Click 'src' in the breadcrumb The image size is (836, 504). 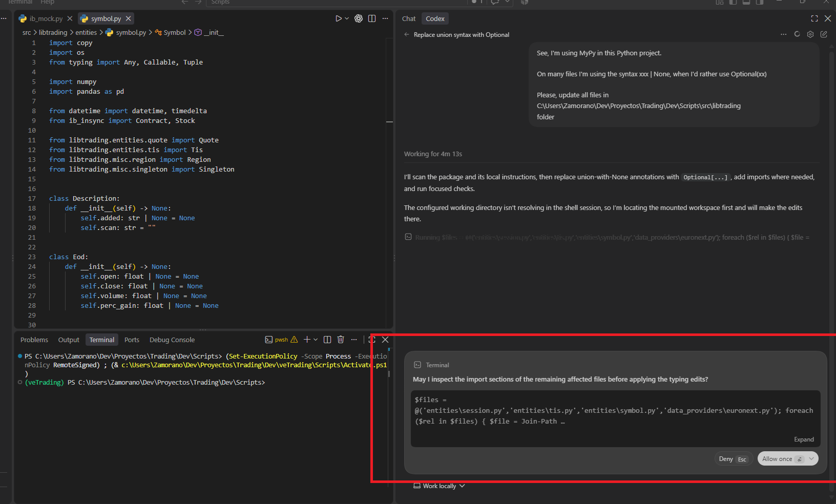(27, 32)
